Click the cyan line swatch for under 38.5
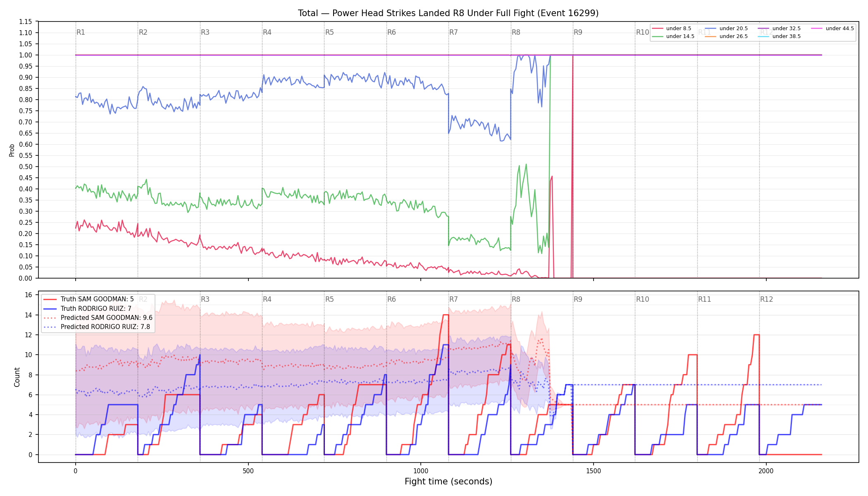The height and width of the screenshot is (496, 868). (763, 36)
